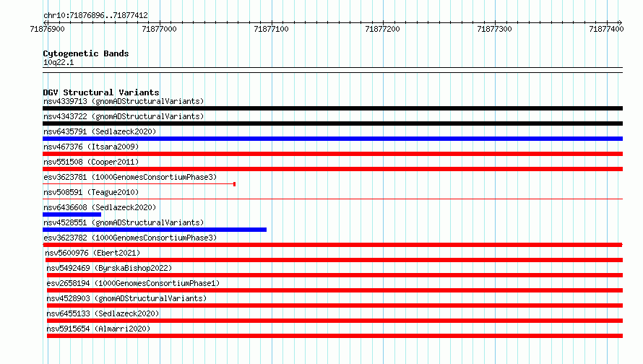Select the nsv4339713 black variant bar
The height and width of the screenshot is (364, 643).
(x=332, y=108)
